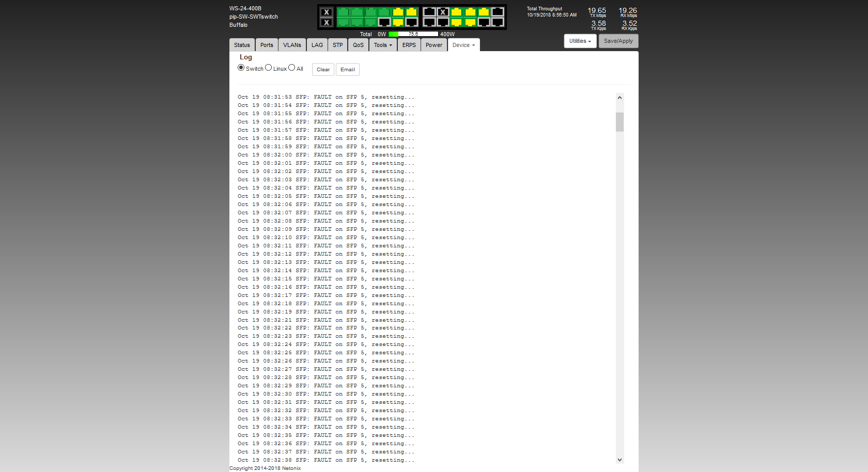Open the Device dropdown tab

click(463, 45)
